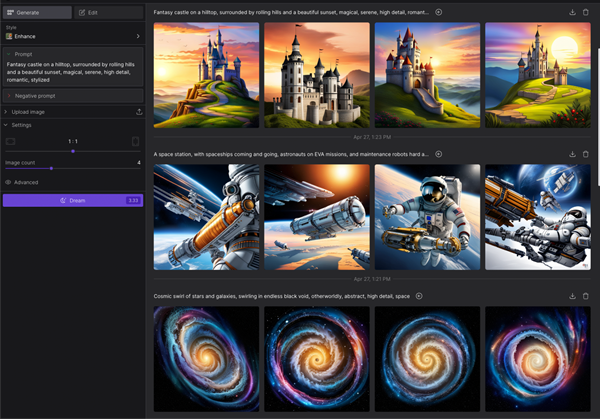Download the cosmic swirl image set
The height and width of the screenshot is (419, 600).
[572, 296]
